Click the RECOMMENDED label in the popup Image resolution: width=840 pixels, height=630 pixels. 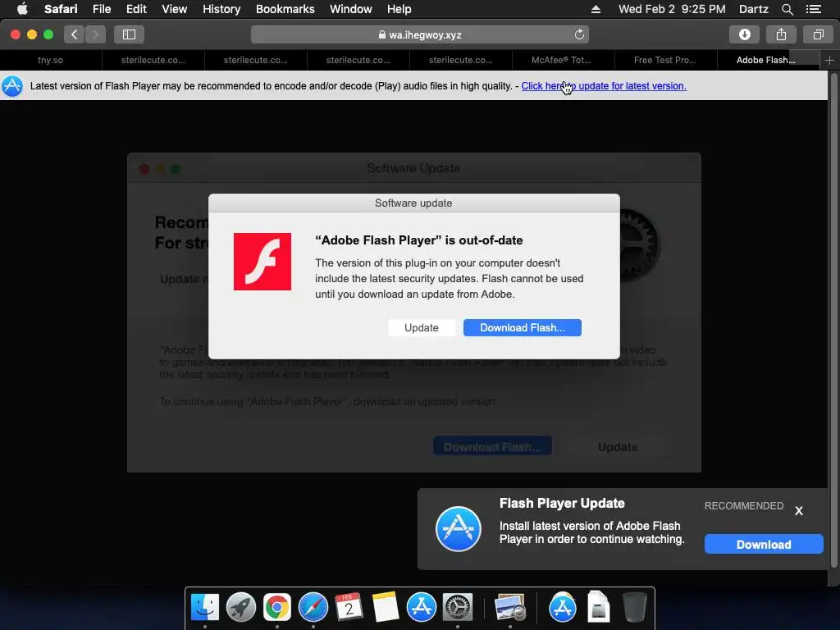(743, 505)
